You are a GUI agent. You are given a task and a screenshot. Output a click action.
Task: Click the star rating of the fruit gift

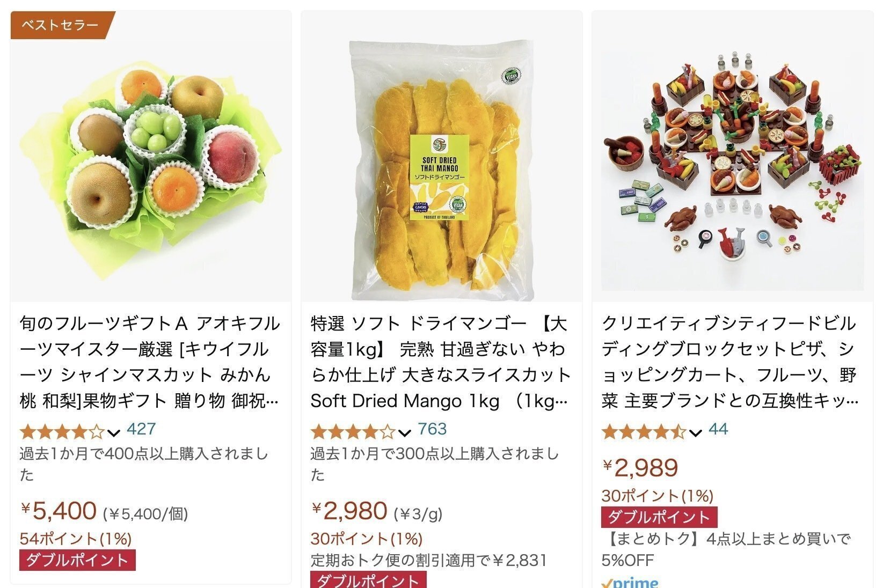62,431
